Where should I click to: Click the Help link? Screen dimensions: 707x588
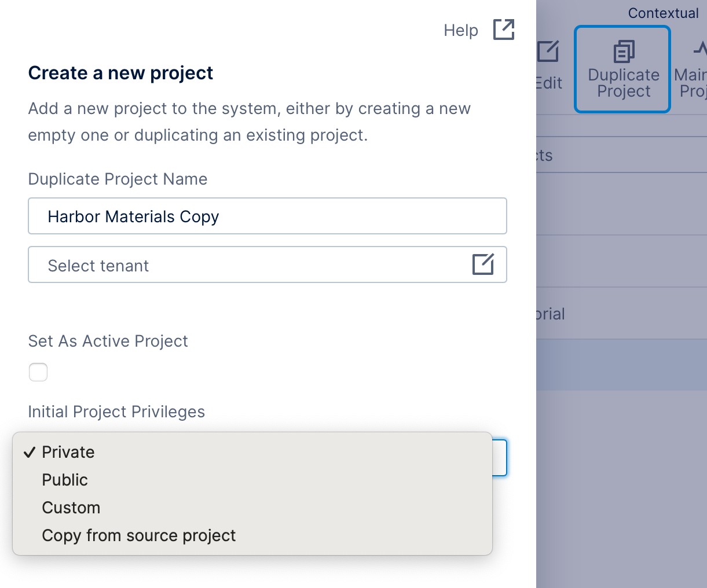(x=460, y=30)
